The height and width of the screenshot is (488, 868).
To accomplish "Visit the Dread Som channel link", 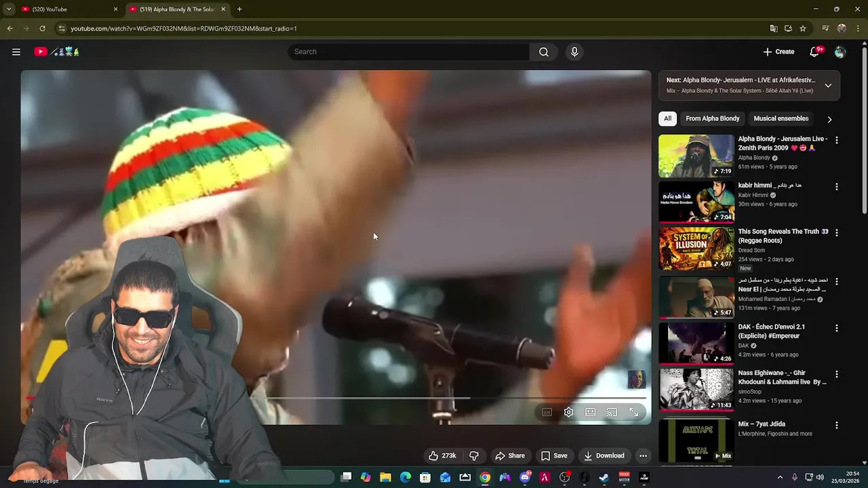I will coord(751,250).
